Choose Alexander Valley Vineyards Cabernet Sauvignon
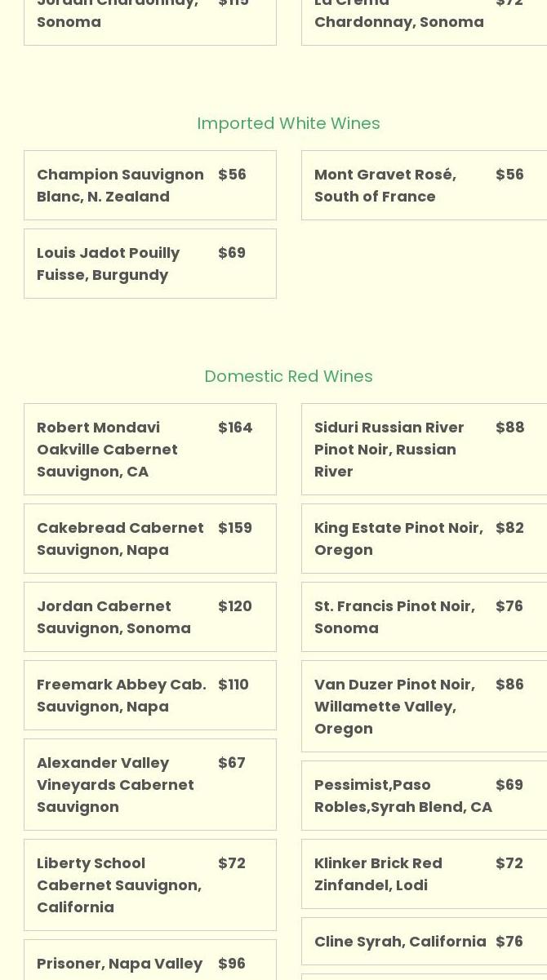Screen dimensions: 547x980 [x=150, y=784]
